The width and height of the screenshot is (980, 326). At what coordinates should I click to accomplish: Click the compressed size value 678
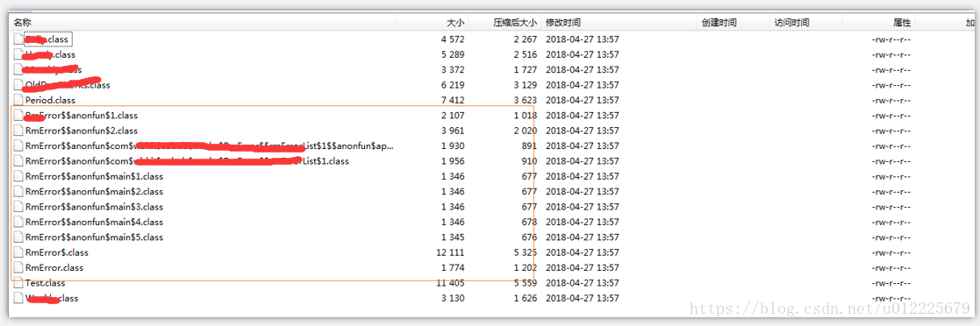pyautogui.click(x=529, y=223)
